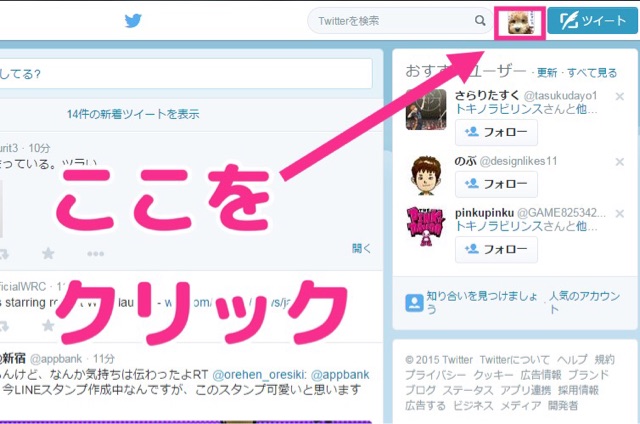Follow pinkupinku account
The image size is (640, 424).
(496, 249)
